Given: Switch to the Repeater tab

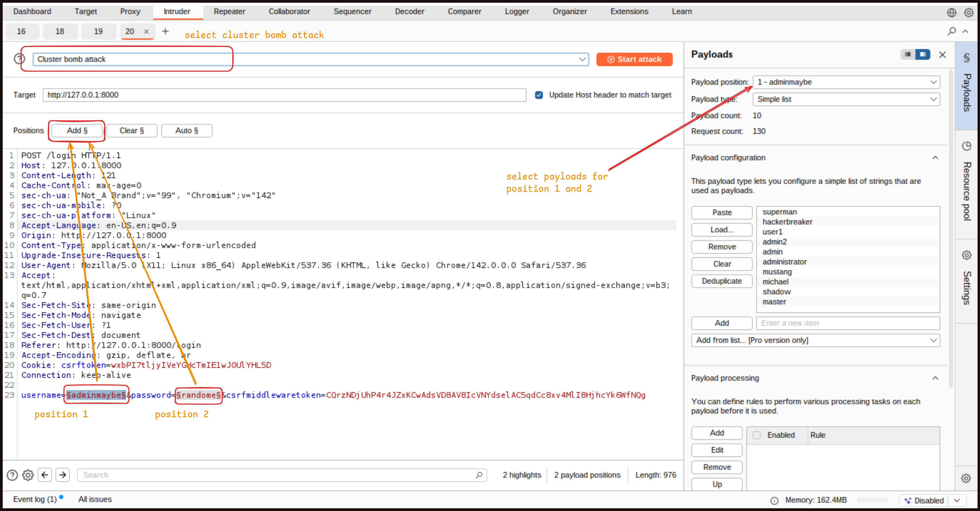Looking at the screenshot, I should [229, 11].
